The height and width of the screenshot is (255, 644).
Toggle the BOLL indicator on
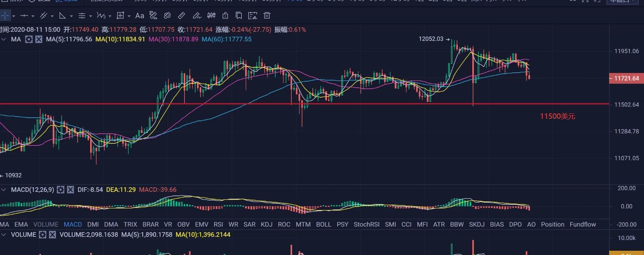(x=323, y=224)
